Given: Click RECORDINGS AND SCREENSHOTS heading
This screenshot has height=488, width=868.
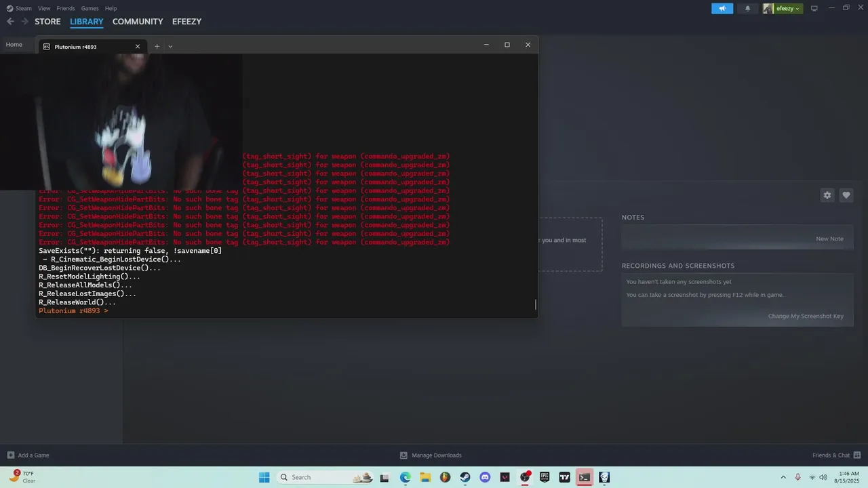Looking at the screenshot, I should pyautogui.click(x=678, y=266).
